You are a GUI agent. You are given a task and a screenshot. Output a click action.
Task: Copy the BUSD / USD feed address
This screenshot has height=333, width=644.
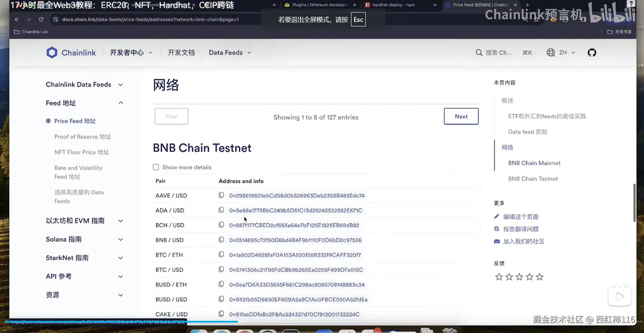pyautogui.click(x=221, y=299)
